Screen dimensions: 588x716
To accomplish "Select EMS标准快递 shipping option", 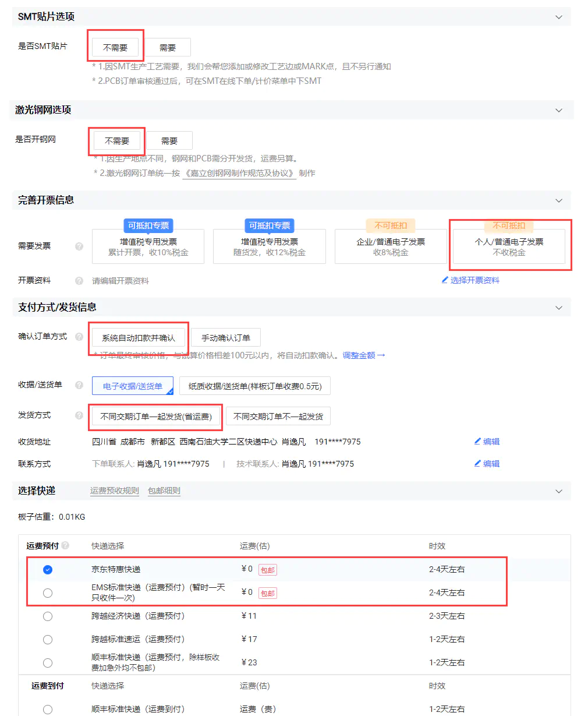I will (x=47, y=592).
